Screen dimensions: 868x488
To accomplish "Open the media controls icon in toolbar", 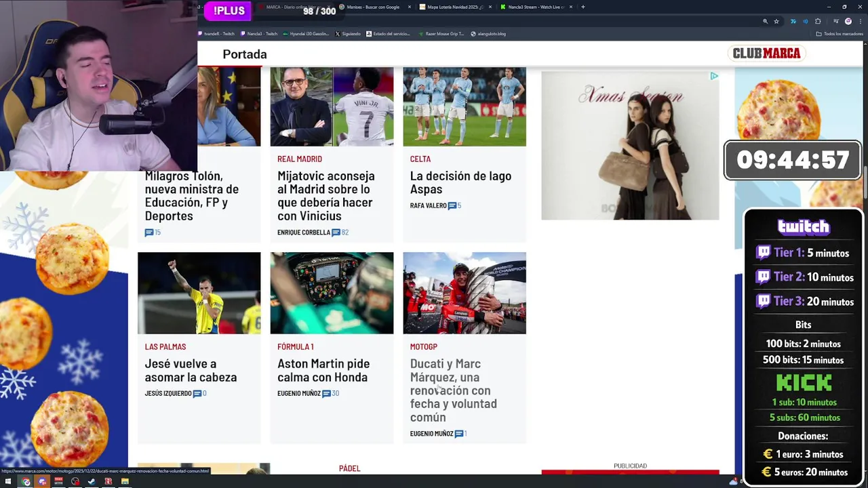I will tap(835, 21).
